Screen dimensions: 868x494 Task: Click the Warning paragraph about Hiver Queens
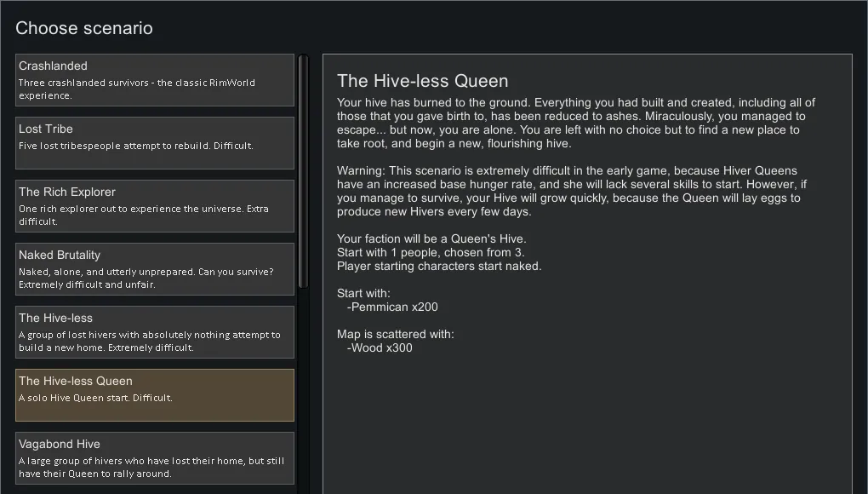point(572,191)
